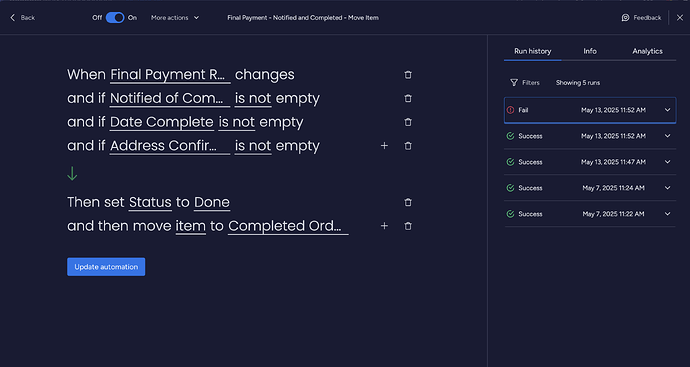Screen dimensions: 690x367
Task: Choose the 'Status' column in action
Action: pyautogui.click(x=150, y=202)
